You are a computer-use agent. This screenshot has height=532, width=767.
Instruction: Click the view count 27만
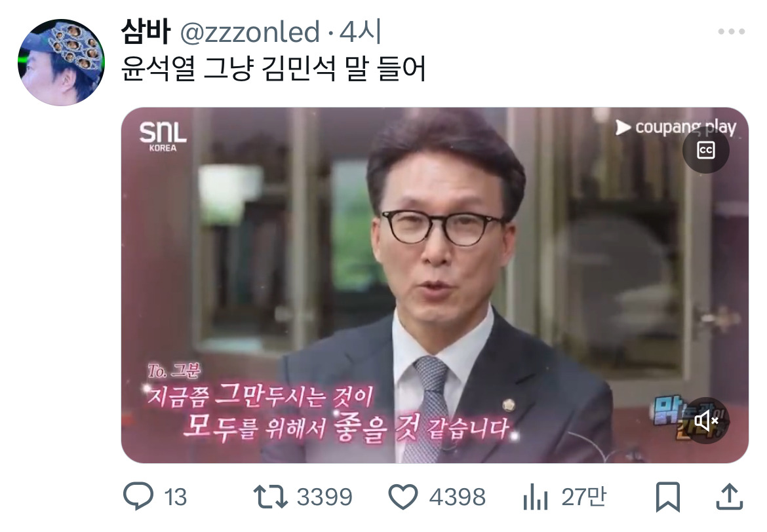pyautogui.click(x=584, y=497)
